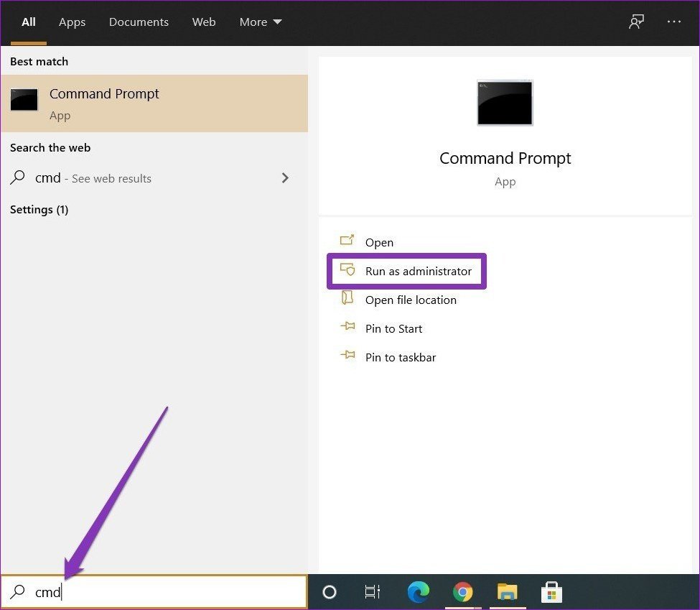Image resolution: width=700 pixels, height=610 pixels.
Task: Launch Google Chrome from the taskbar
Action: tap(463, 592)
